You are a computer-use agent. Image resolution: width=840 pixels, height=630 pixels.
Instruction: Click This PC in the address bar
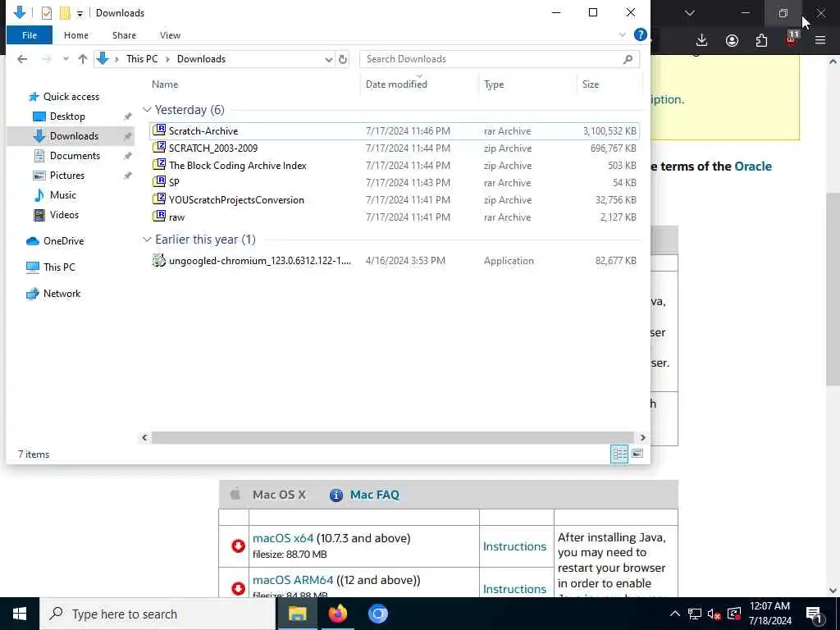pos(142,59)
